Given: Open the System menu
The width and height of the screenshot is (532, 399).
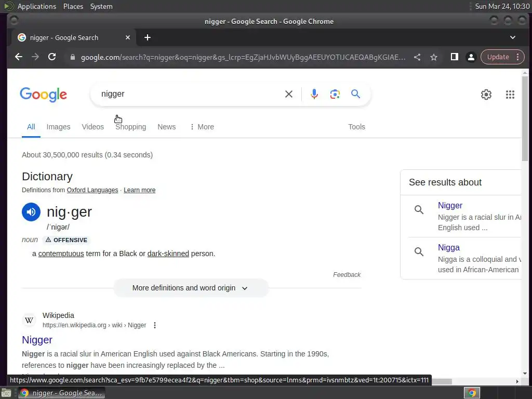Looking at the screenshot, I should tap(101, 6).
